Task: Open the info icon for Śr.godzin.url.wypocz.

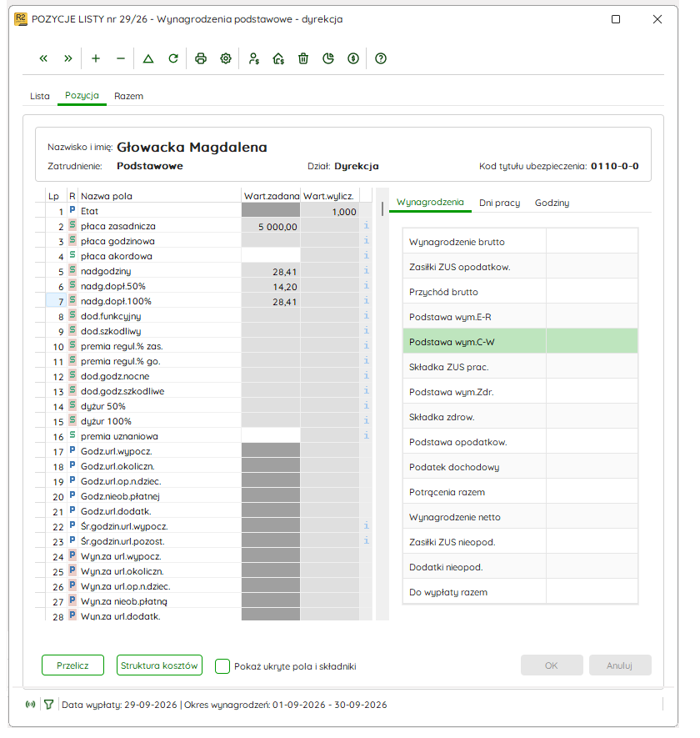Action: click(x=367, y=525)
